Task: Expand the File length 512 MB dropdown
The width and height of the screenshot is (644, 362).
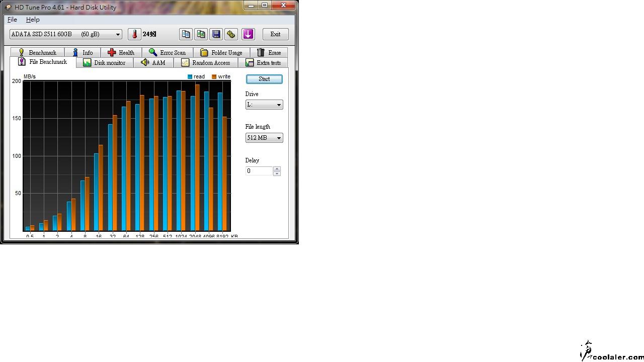Action: coord(264,138)
